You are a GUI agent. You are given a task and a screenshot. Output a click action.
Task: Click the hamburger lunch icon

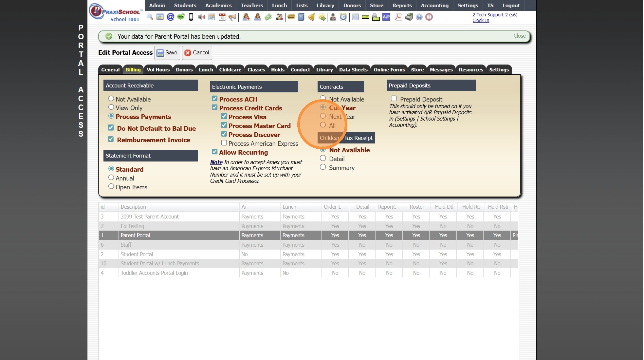[x=291, y=17]
